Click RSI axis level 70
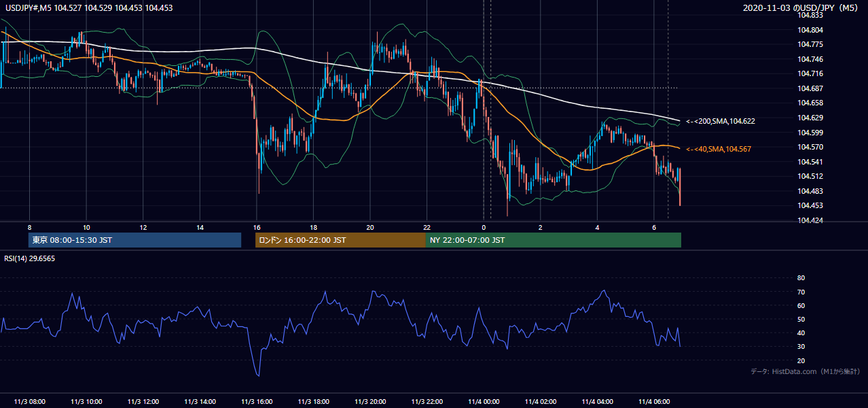 [801, 292]
